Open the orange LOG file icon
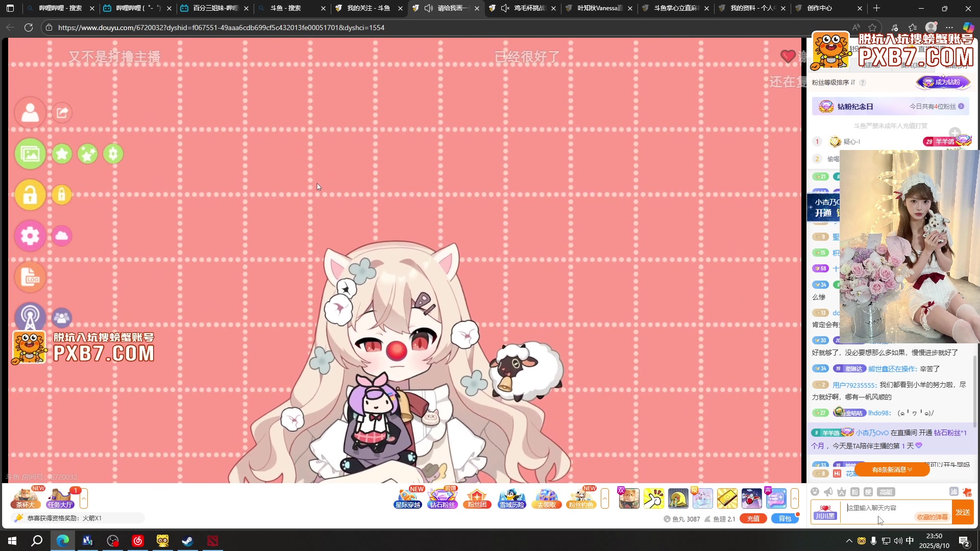 (x=30, y=277)
